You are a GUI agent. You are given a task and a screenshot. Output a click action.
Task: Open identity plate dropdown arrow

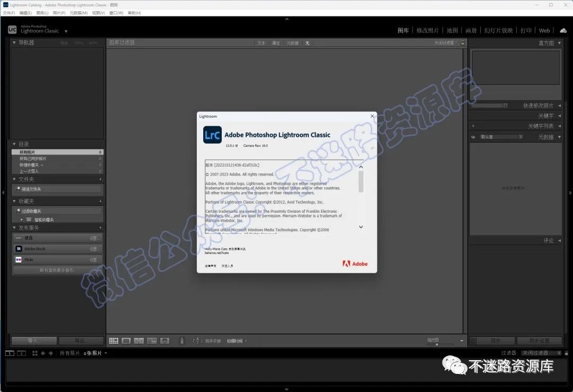click(66, 31)
